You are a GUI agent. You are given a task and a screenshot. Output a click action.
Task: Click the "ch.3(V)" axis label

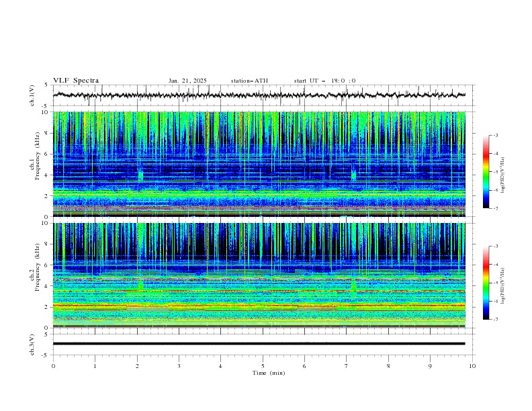pos(32,345)
